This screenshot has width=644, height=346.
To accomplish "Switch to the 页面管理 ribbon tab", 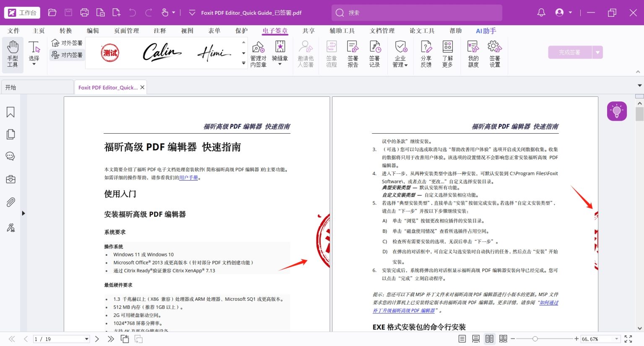I will [x=126, y=31].
